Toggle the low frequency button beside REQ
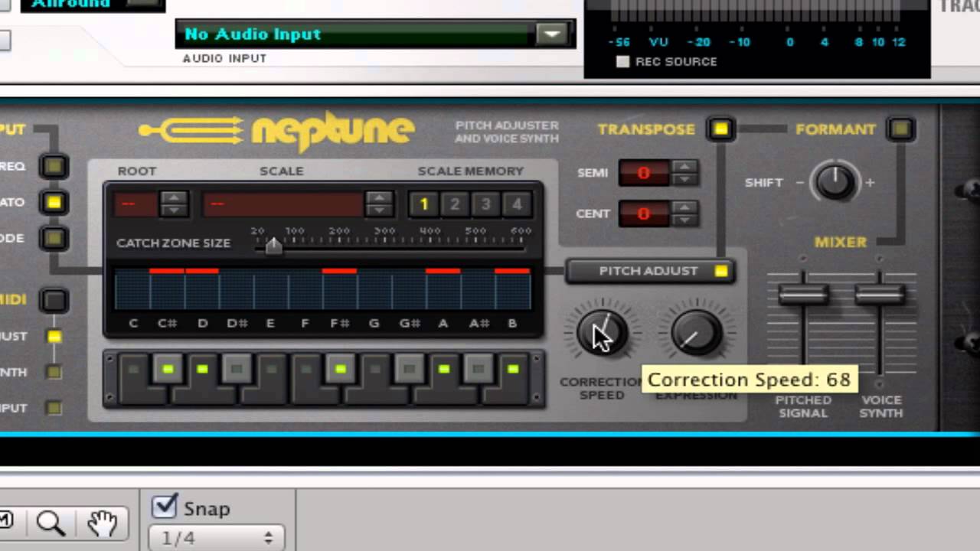 [x=54, y=166]
